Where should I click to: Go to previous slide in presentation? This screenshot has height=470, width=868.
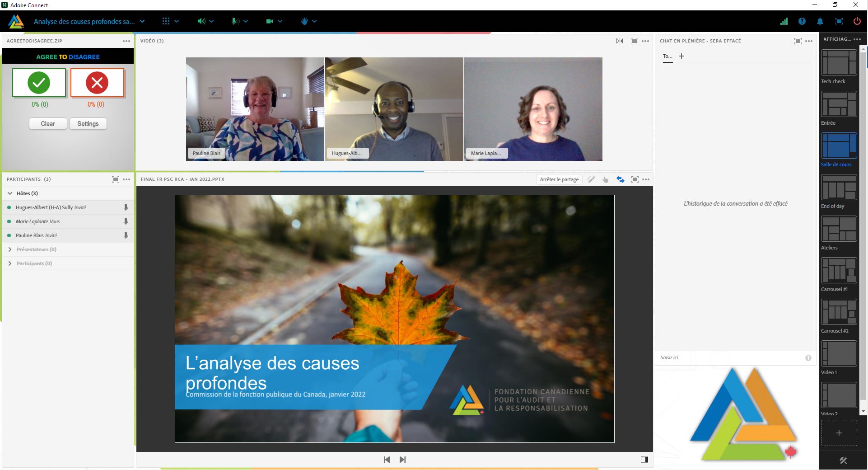coord(387,460)
